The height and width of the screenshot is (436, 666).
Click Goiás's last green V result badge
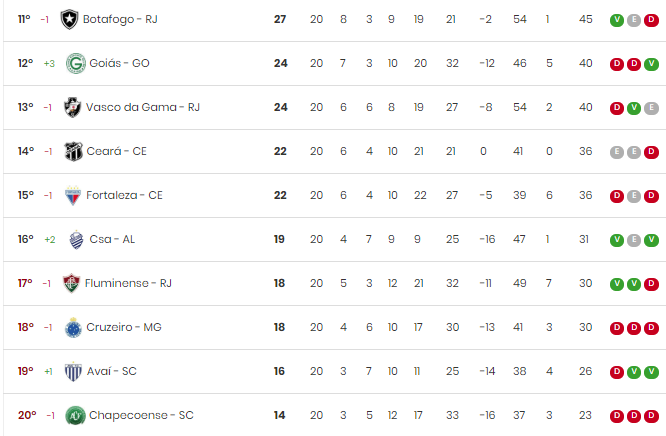(x=651, y=64)
